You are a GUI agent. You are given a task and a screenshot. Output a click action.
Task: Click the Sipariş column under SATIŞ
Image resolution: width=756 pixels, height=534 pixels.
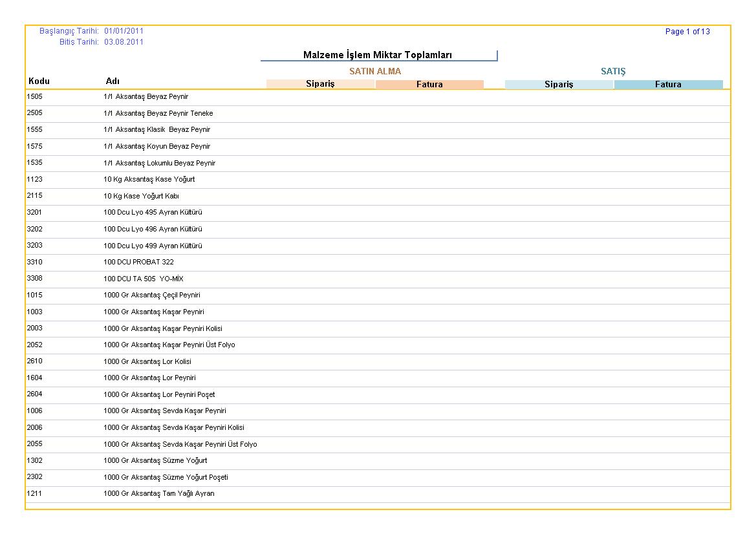point(559,84)
